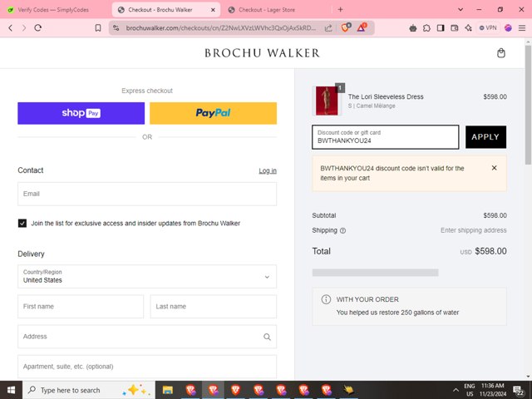Click the browser address bar URL
The image size is (532, 399).
coord(220,28)
